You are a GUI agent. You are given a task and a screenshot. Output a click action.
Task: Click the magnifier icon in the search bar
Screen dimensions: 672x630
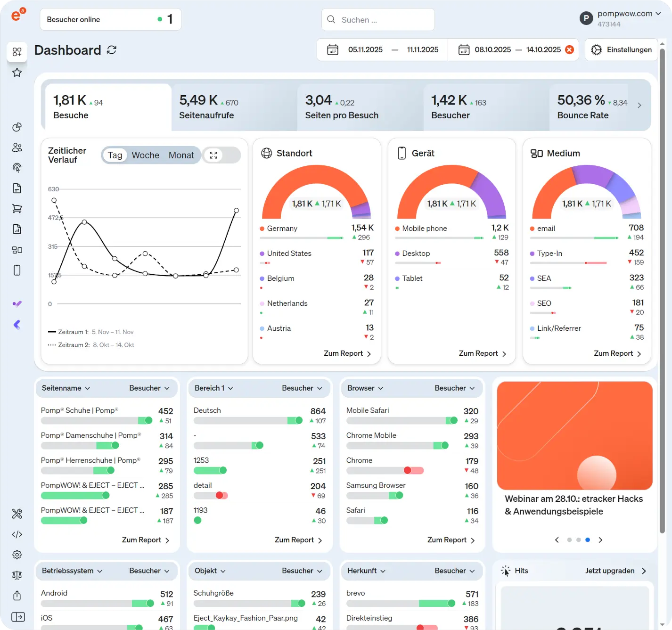click(331, 19)
